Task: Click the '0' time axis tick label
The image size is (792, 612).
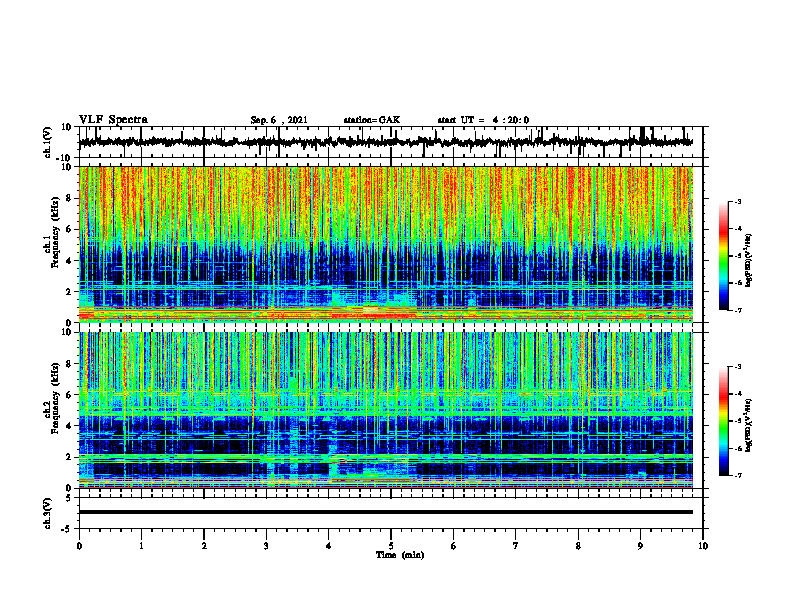Action: [79, 546]
